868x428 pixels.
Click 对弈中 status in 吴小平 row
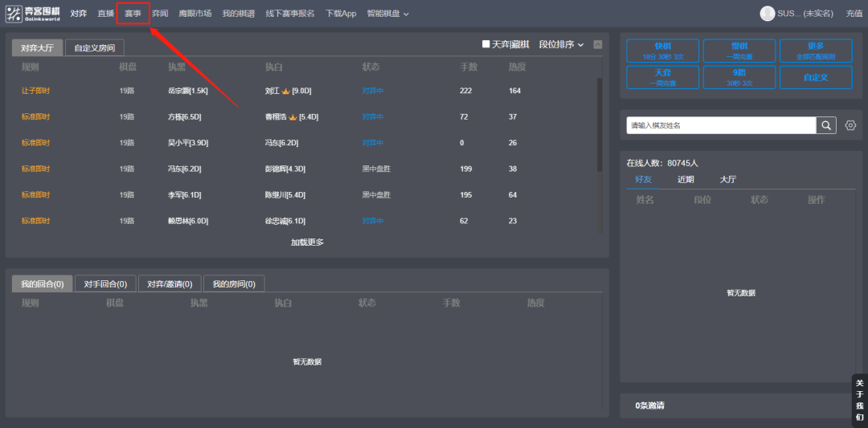373,143
